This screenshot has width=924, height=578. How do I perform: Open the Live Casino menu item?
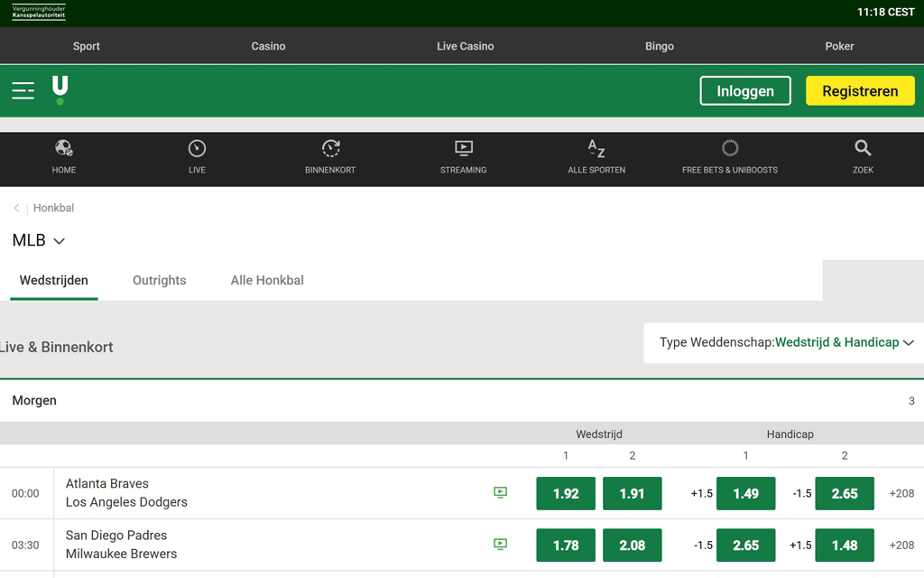465,46
